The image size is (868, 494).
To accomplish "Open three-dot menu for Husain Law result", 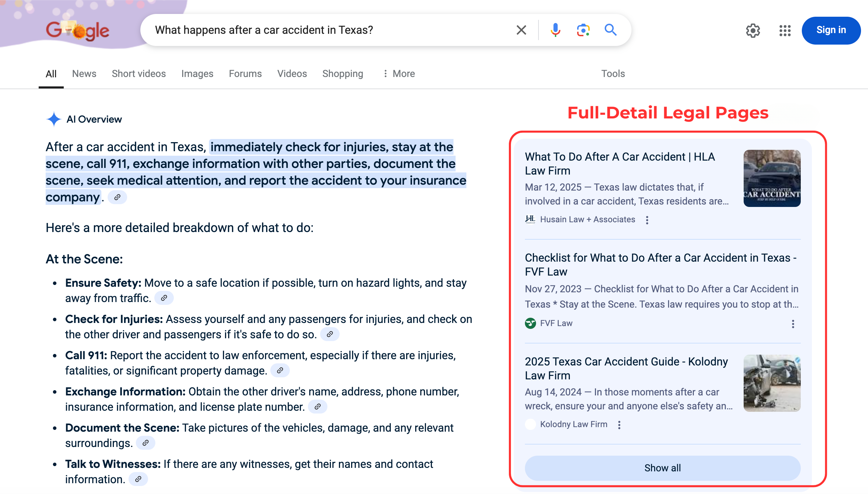I will click(647, 220).
